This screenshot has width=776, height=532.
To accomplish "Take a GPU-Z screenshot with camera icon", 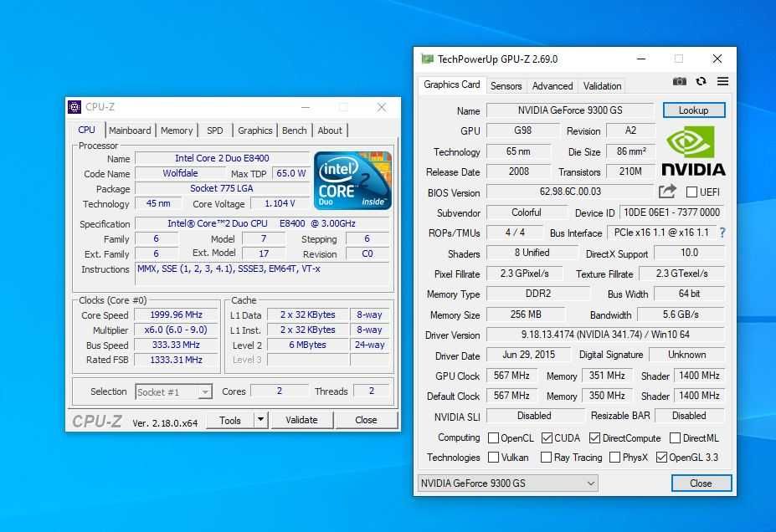I will (680, 82).
